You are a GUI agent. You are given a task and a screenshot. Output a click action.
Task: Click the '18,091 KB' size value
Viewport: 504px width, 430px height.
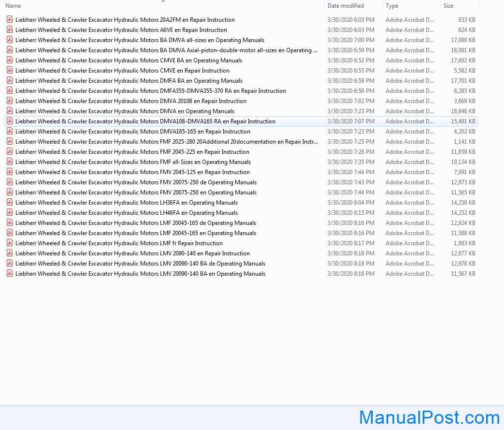[x=463, y=50]
